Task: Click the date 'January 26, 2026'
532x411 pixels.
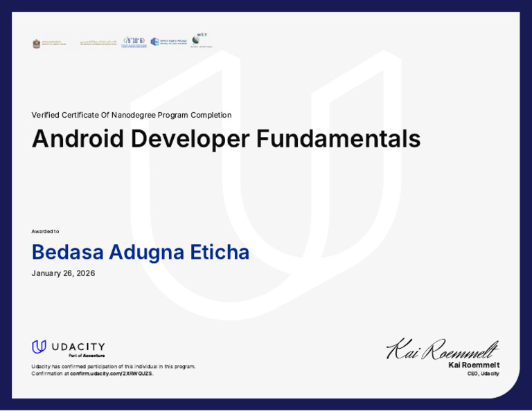Action: (x=63, y=273)
